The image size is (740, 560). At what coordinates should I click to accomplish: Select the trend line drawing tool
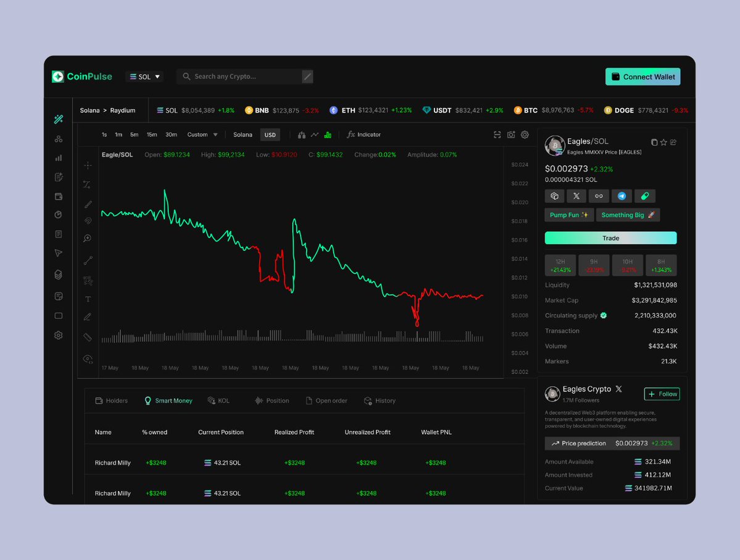click(88, 260)
